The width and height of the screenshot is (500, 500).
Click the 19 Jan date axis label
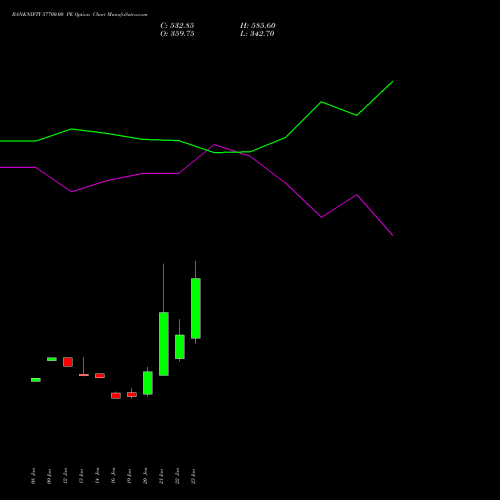tap(129, 476)
